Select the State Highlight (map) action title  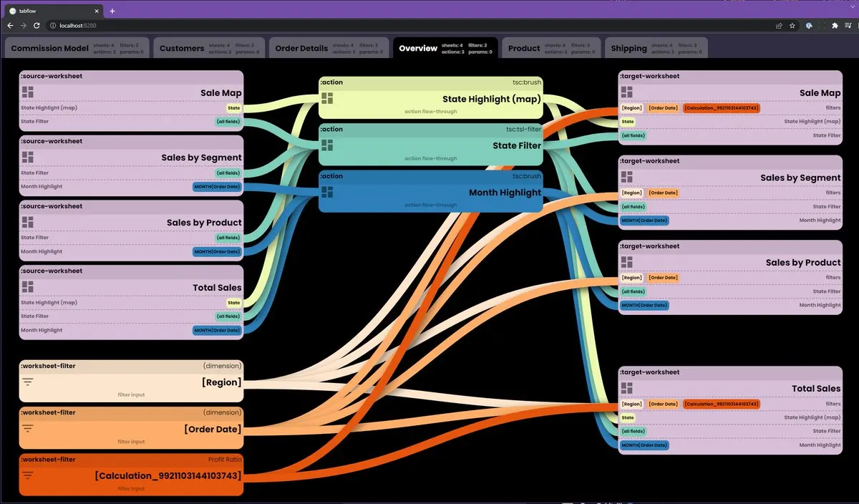point(492,99)
